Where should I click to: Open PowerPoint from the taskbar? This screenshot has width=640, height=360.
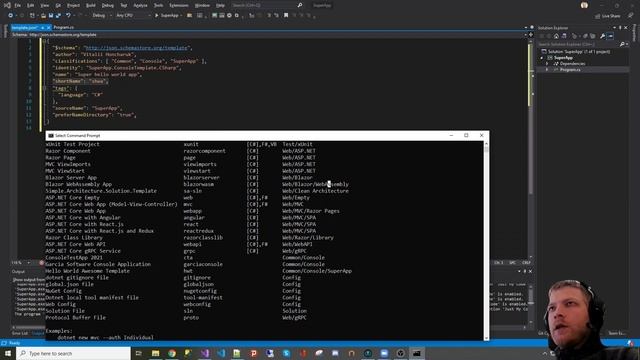point(253,353)
